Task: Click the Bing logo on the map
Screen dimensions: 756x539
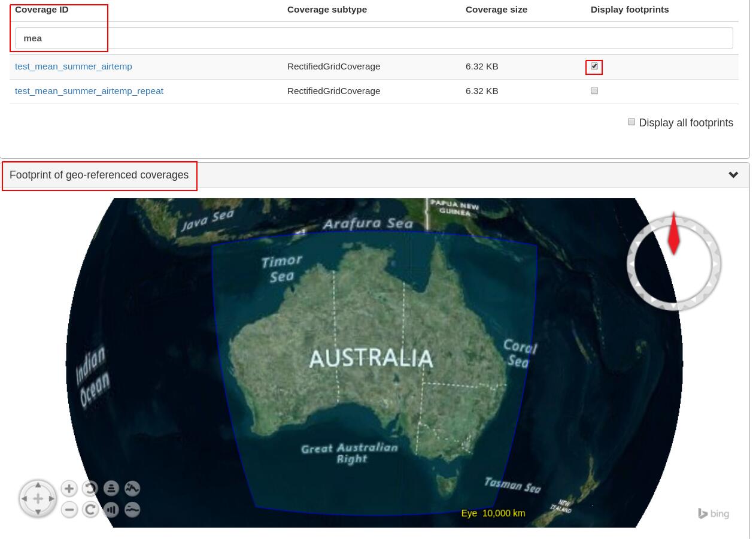Action: (x=714, y=514)
